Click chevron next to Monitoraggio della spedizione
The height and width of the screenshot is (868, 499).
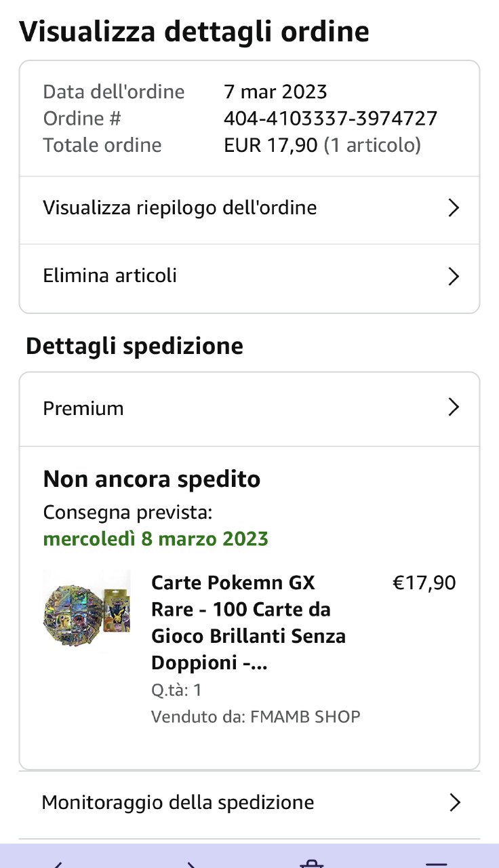tap(454, 803)
